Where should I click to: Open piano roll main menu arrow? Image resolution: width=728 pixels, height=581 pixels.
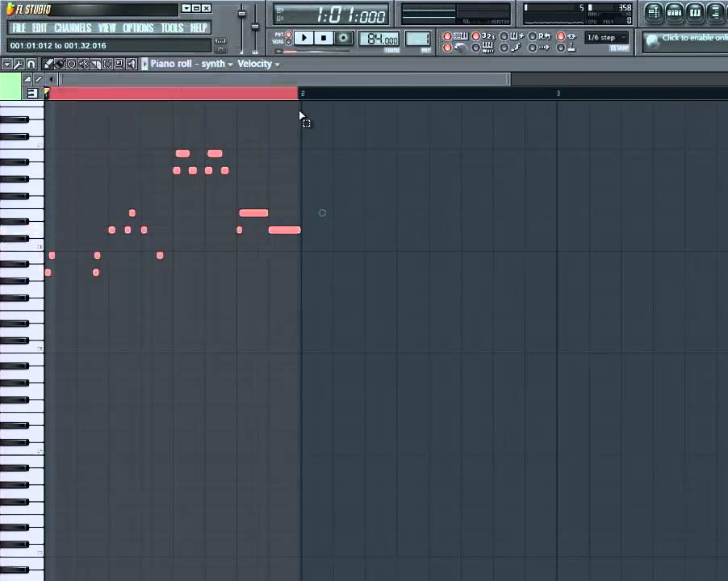click(7, 64)
